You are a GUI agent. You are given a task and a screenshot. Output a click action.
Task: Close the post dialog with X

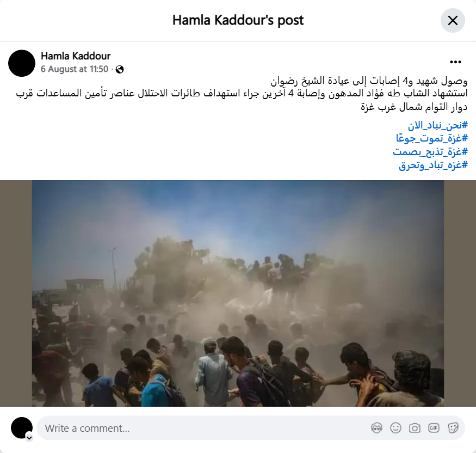[453, 21]
